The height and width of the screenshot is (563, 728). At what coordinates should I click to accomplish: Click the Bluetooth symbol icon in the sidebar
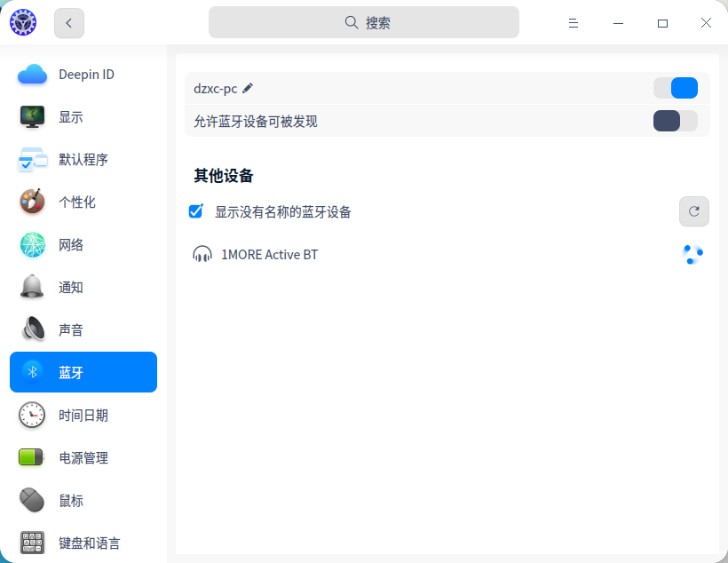(x=33, y=371)
